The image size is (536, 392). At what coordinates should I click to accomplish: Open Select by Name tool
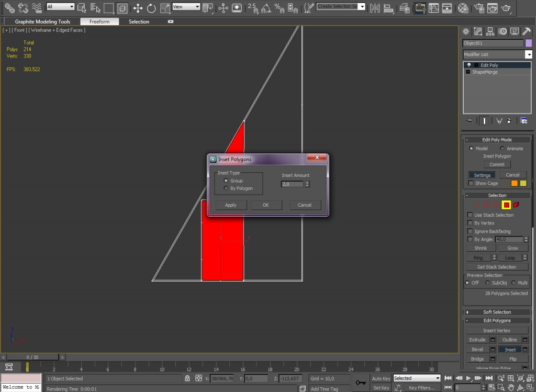(95, 7)
